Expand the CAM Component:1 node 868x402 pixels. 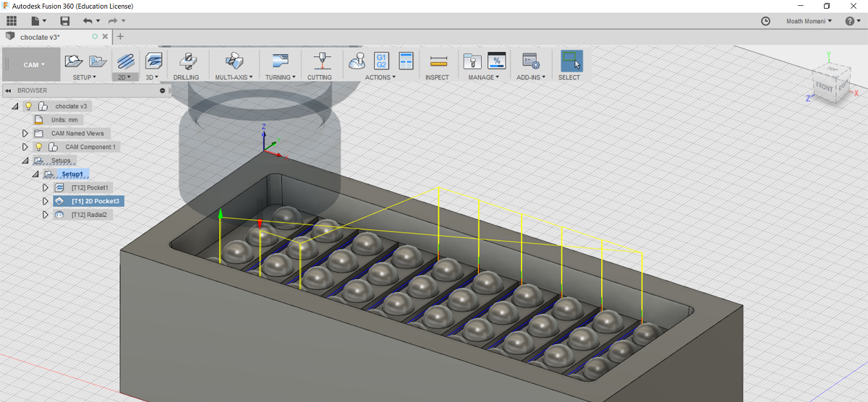25,147
